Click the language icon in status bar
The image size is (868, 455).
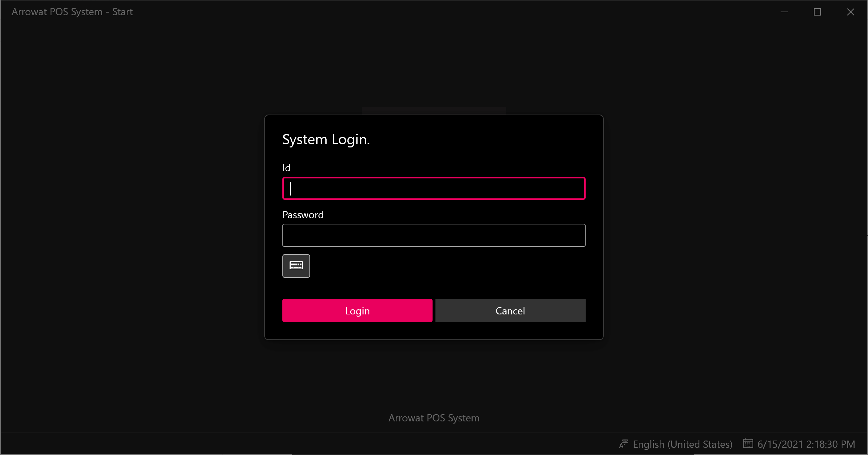pyautogui.click(x=624, y=444)
